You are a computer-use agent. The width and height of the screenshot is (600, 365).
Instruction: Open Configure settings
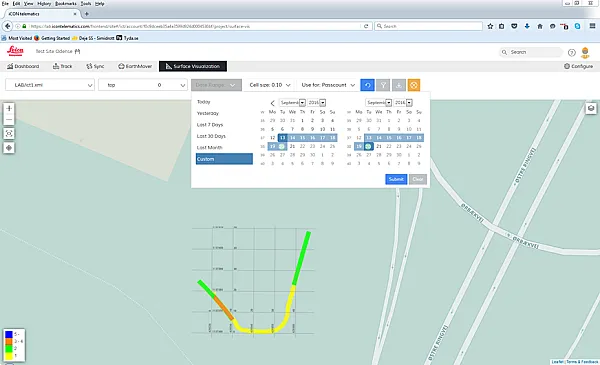pyautogui.click(x=578, y=66)
